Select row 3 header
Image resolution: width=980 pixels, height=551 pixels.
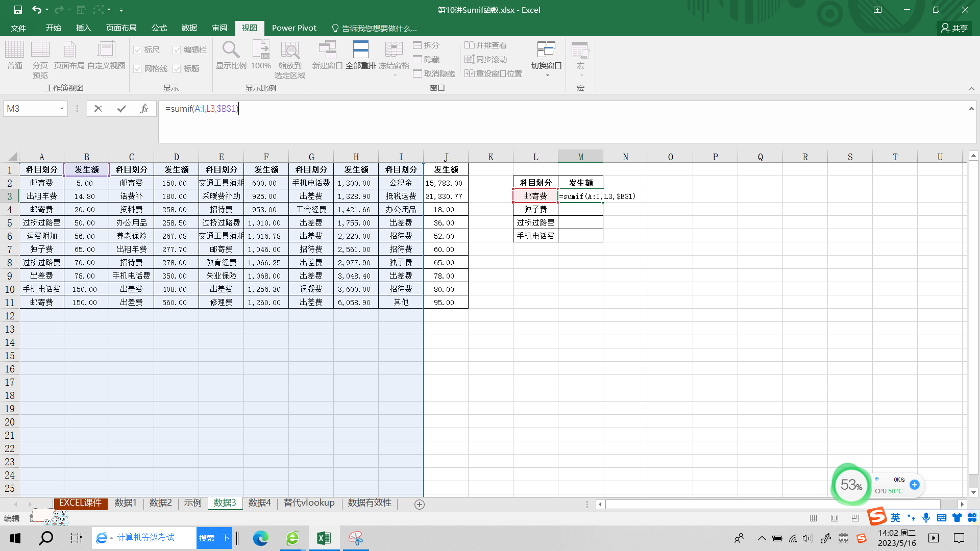pyautogui.click(x=9, y=196)
